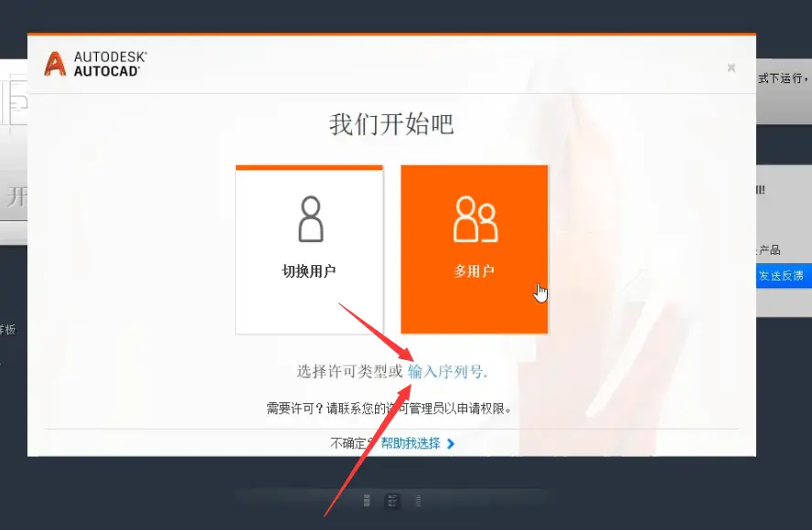Screen dimensions: 812x530
Task: Open the 帮助我选择 help link
Action: pos(411,443)
